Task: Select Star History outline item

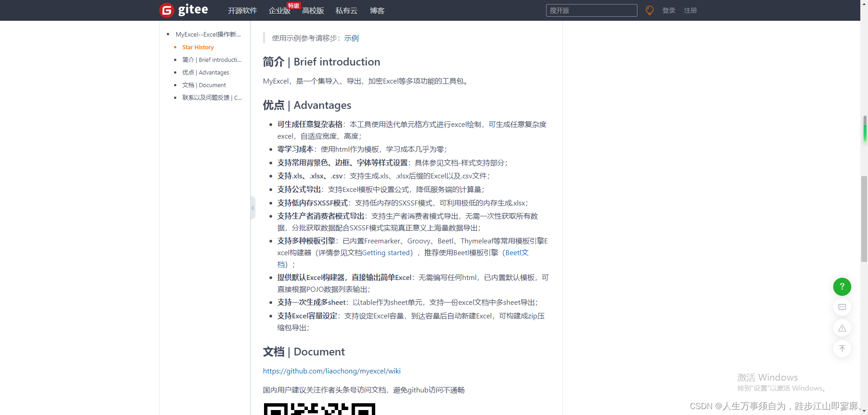Action: (198, 47)
